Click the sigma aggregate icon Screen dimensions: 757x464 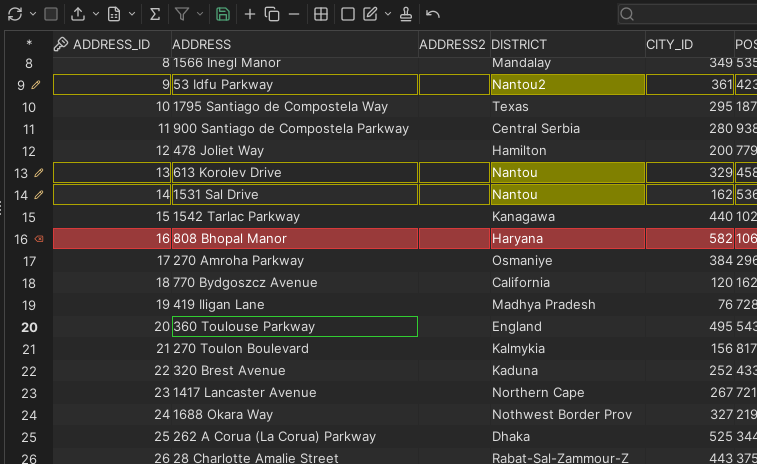[x=154, y=14]
